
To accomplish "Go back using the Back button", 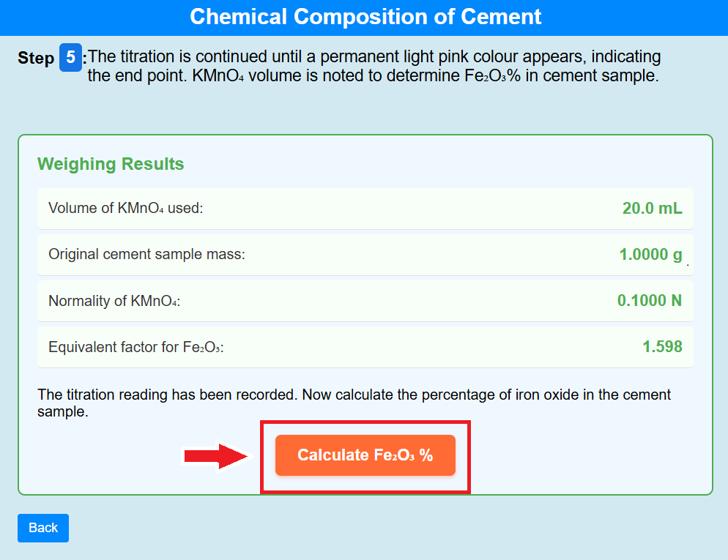I will [43, 528].
